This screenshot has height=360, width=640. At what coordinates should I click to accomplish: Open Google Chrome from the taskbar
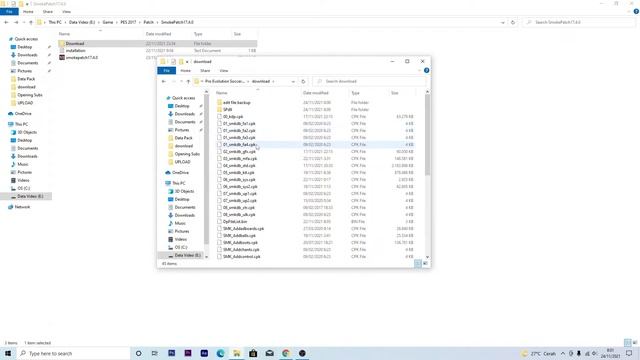286,353
